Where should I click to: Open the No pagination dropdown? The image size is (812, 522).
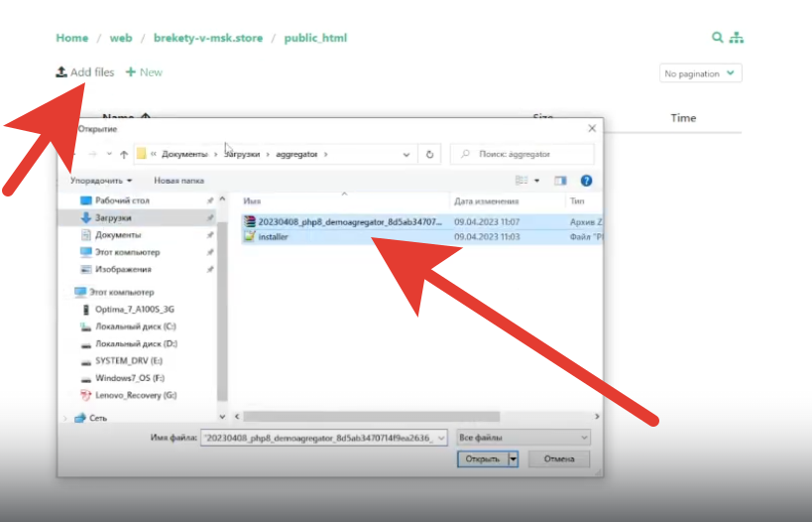pyautogui.click(x=701, y=73)
